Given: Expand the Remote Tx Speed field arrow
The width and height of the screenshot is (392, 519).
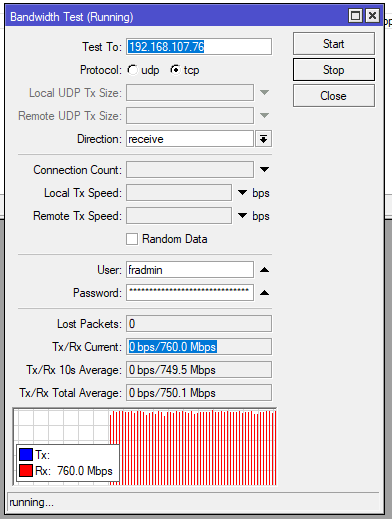Looking at the screenshot, I should (242, 216).
